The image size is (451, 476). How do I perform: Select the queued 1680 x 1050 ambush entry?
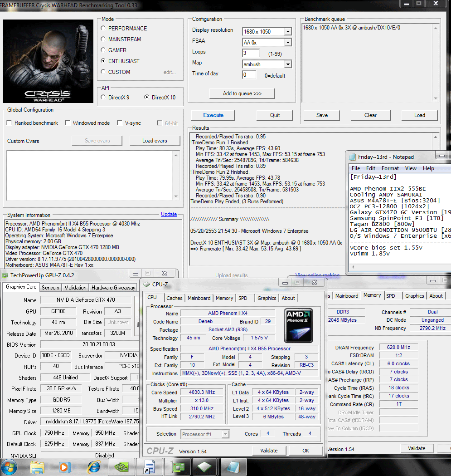click(x=352, y=28)
